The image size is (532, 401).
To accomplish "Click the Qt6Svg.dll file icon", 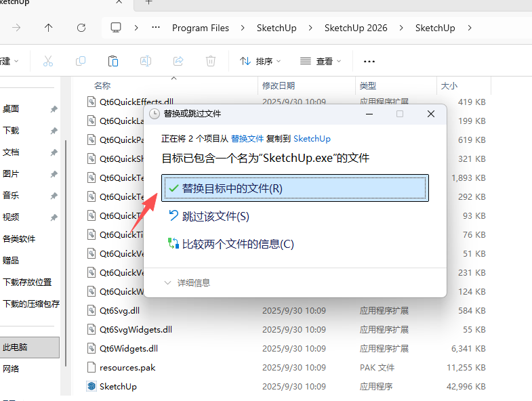I will (91, 310).
